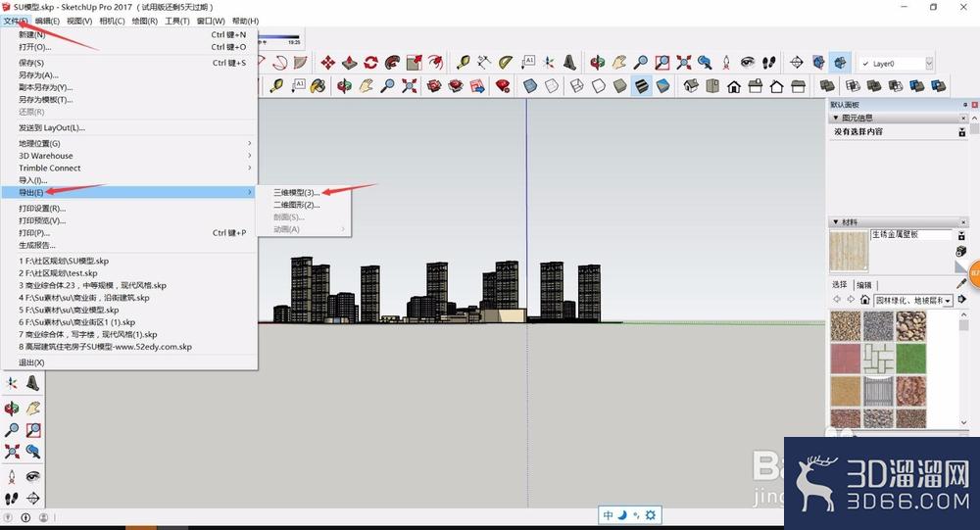Screen dimensions: 980x530
Task: Select the Axes tool in top toolbar
Action: [549, 63]
